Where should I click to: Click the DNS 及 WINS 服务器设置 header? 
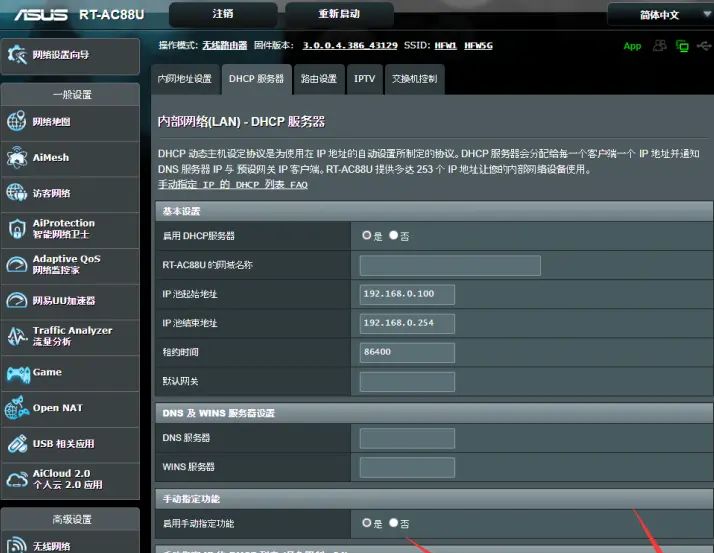coord(434,413)
